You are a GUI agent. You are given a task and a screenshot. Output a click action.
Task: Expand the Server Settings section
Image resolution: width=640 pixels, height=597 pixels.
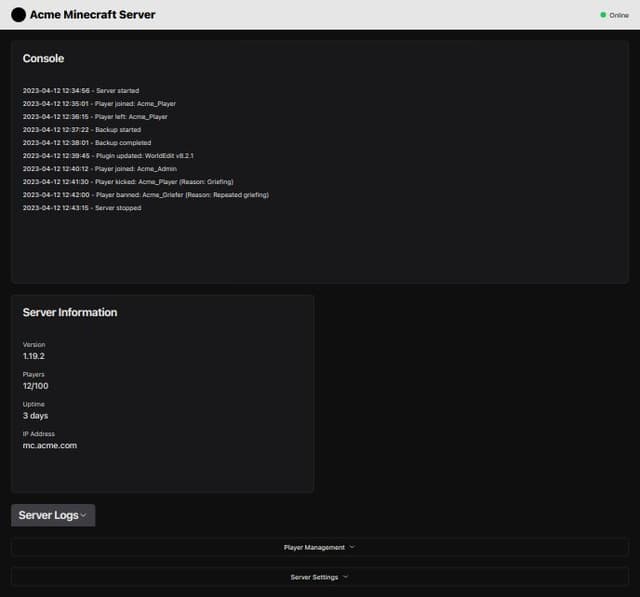(319, 577)
